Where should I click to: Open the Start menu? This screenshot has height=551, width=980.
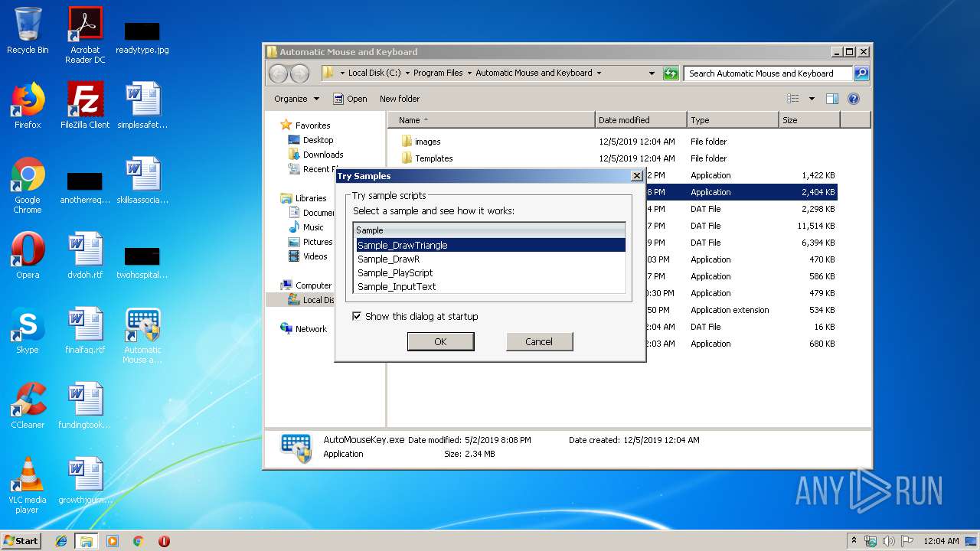coord(21,541)
